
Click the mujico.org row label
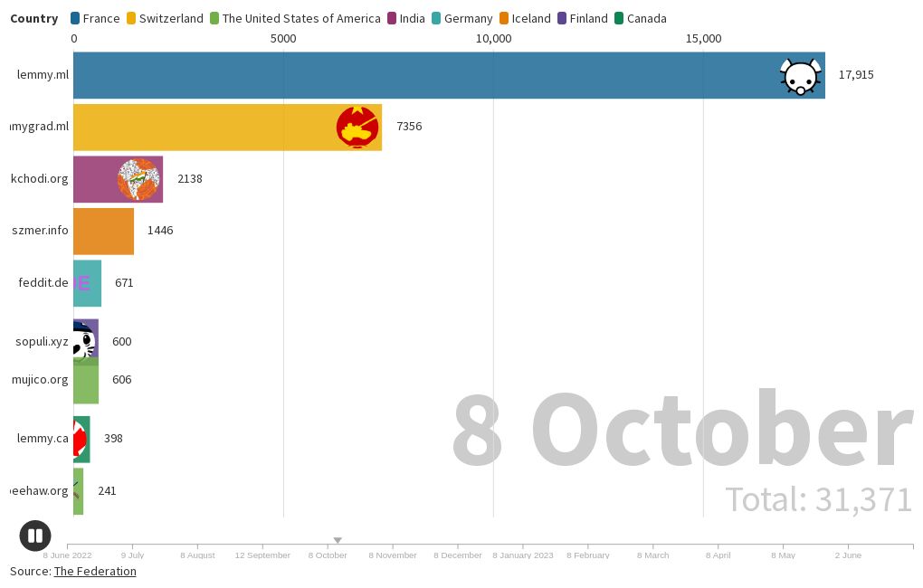tap(40, 380)
